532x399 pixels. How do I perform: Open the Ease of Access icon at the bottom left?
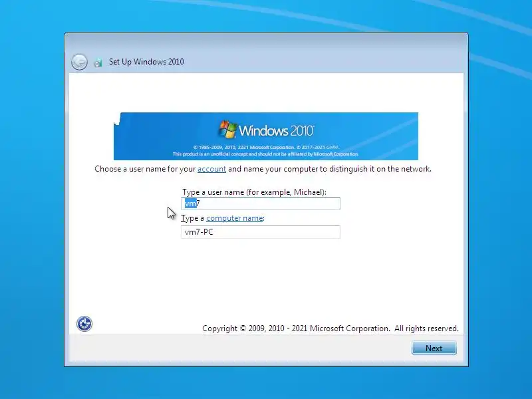(84, 324)
